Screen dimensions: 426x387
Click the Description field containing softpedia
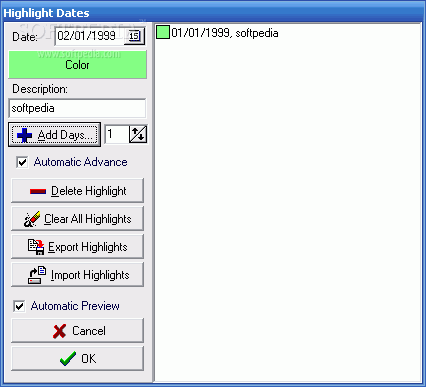[77, 108]
